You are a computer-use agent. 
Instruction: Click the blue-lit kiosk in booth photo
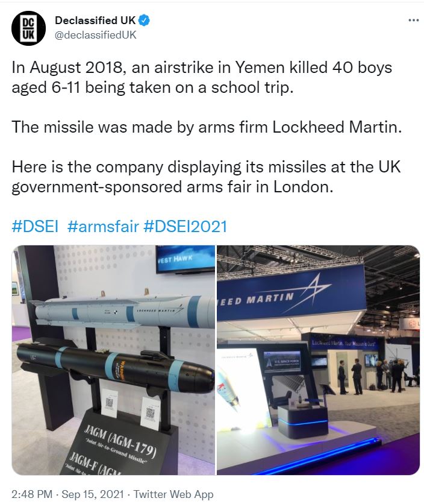coord(302,421)
